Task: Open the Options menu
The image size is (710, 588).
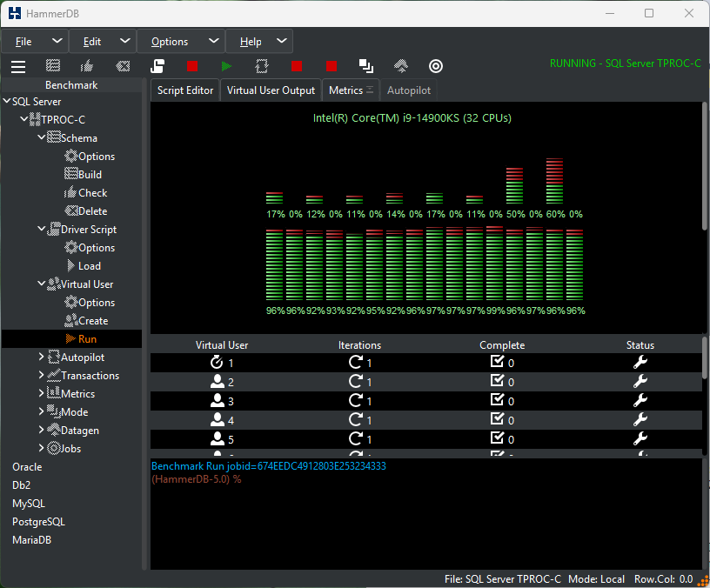Action: [181, 42]
